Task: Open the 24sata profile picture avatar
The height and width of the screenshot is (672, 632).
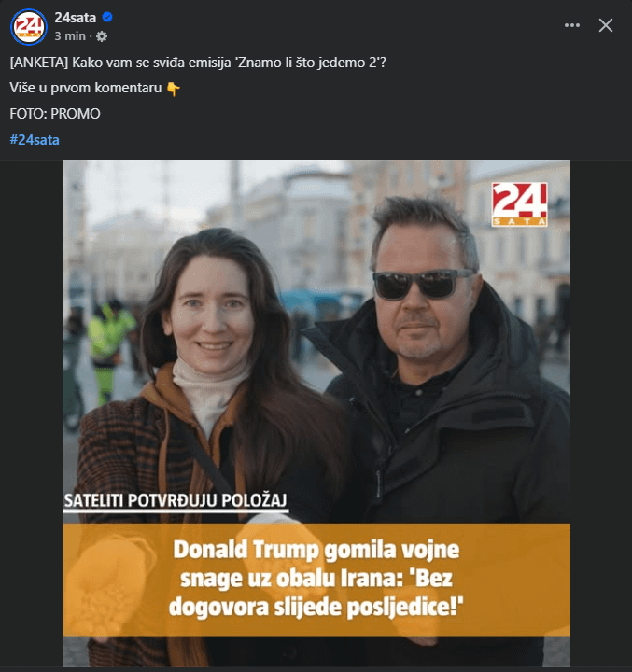Action: [x=28, y=26]
